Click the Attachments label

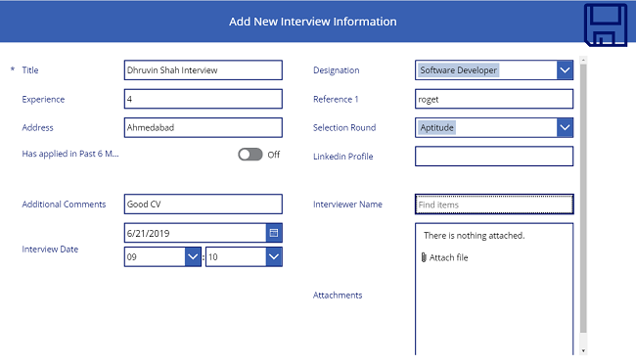tap(338, 295)
